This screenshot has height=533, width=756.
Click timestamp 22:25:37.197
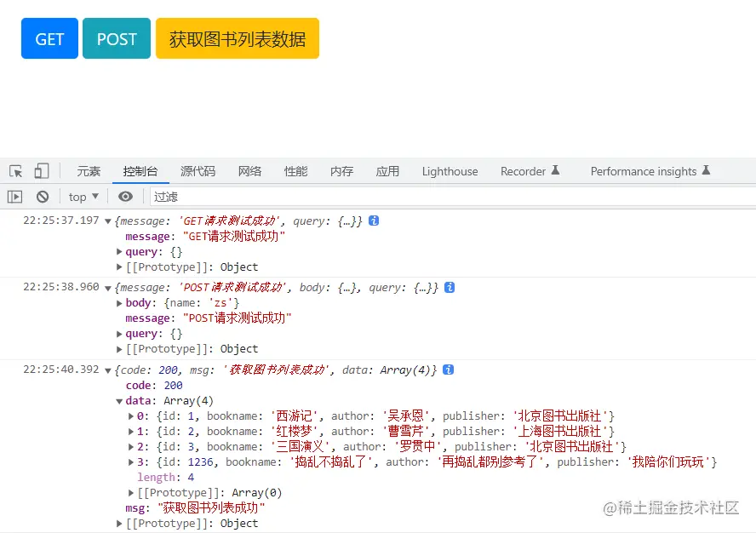[x=61, y=221]
